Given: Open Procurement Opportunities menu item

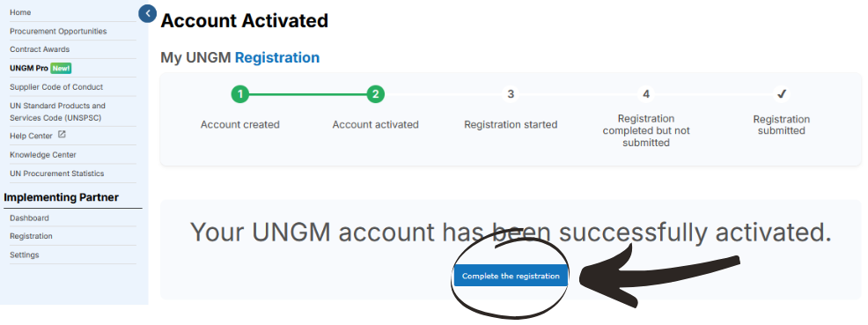Looking at the screenshot, I should pos(58,31).
